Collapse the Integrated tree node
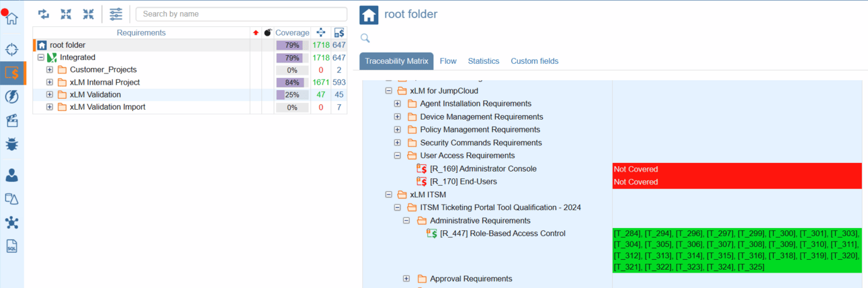The height and width of the screenshot is (288, 868). [40, 58]
